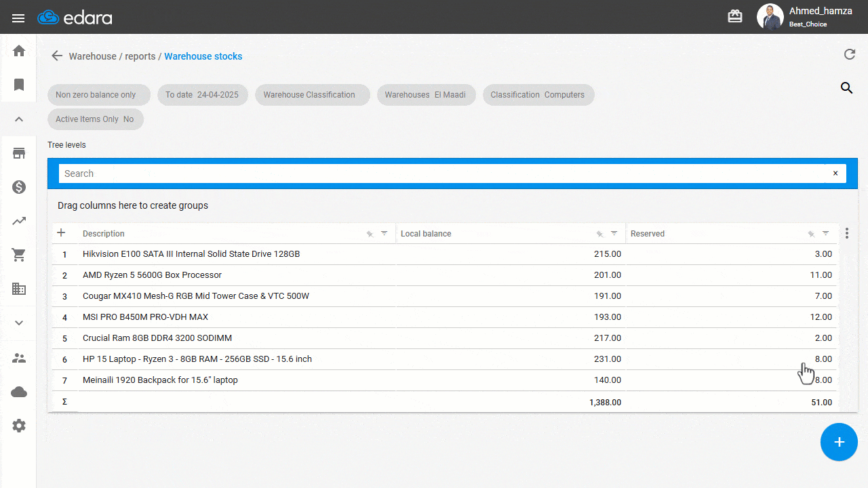Pin the Reserved column
Image resolution: width=868 pixels, height=488 pixels.
tap(811, 234)
